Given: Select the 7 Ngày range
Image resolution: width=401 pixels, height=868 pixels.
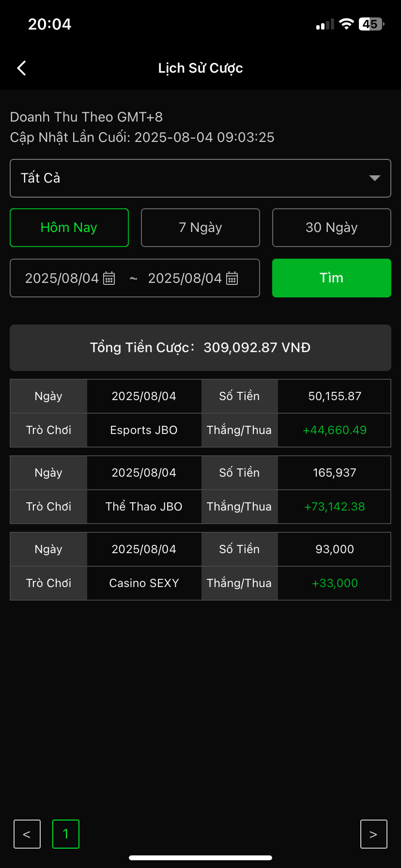Looking at the screenshot, I should click(200, 228).
